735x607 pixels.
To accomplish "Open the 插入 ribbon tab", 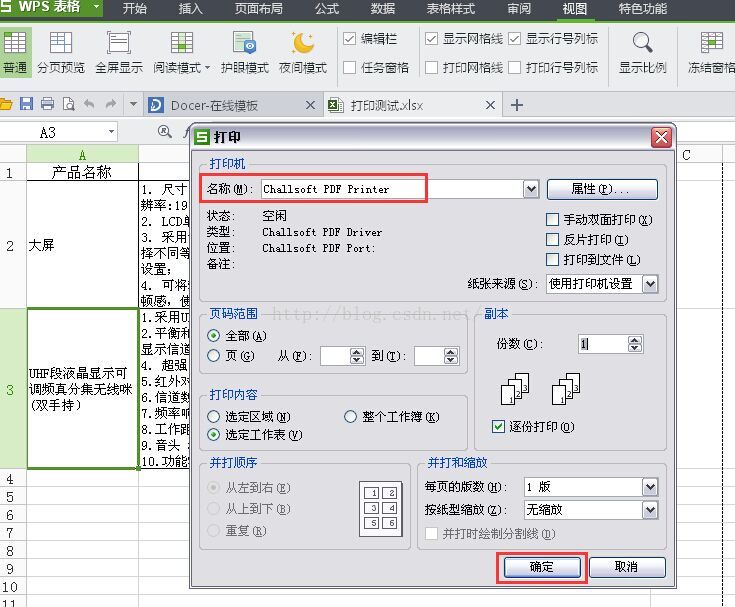I will (190, 8).
